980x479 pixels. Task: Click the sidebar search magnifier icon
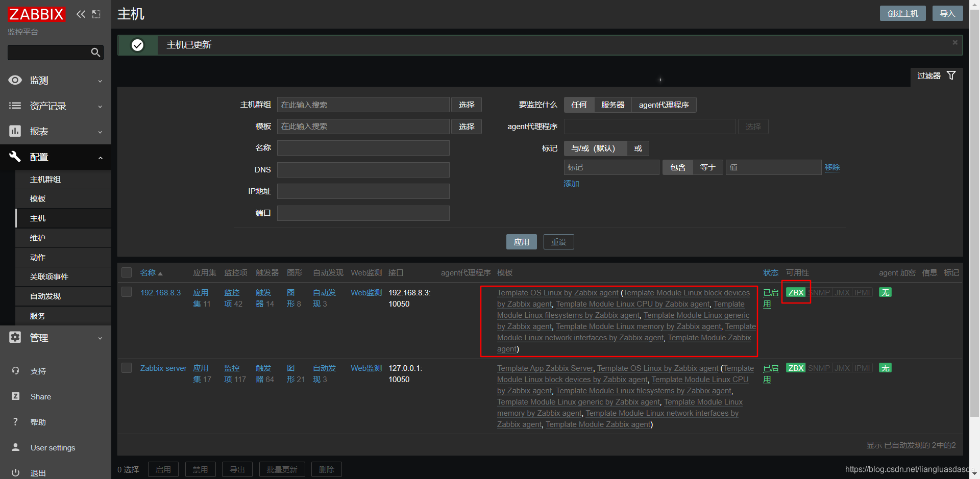point(95,53)
